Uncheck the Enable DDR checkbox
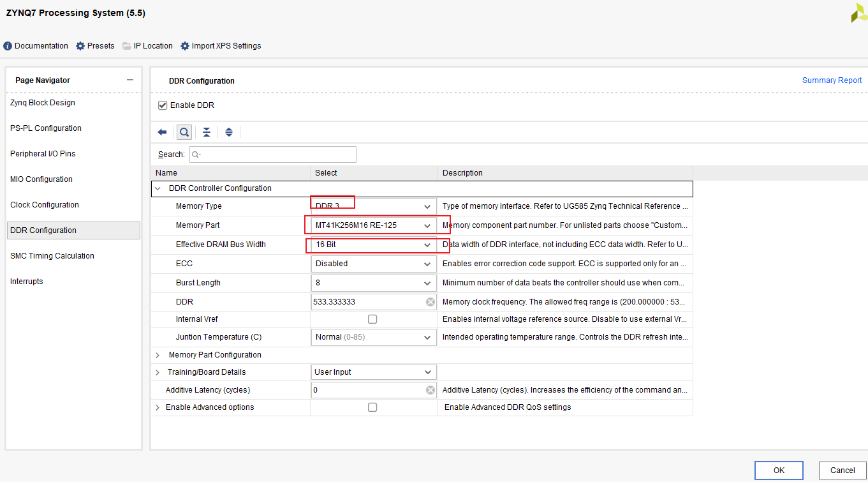 tap(163, 105)
